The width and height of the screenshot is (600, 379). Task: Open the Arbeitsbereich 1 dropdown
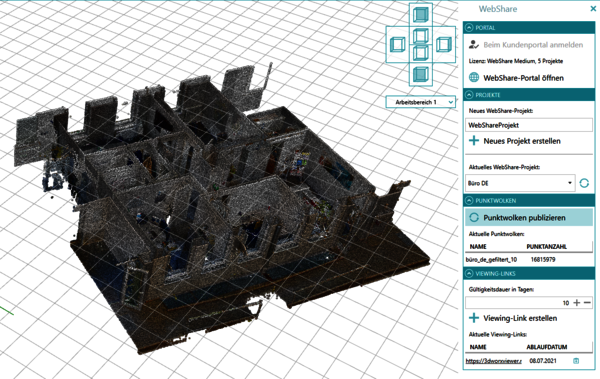point(421,102)
